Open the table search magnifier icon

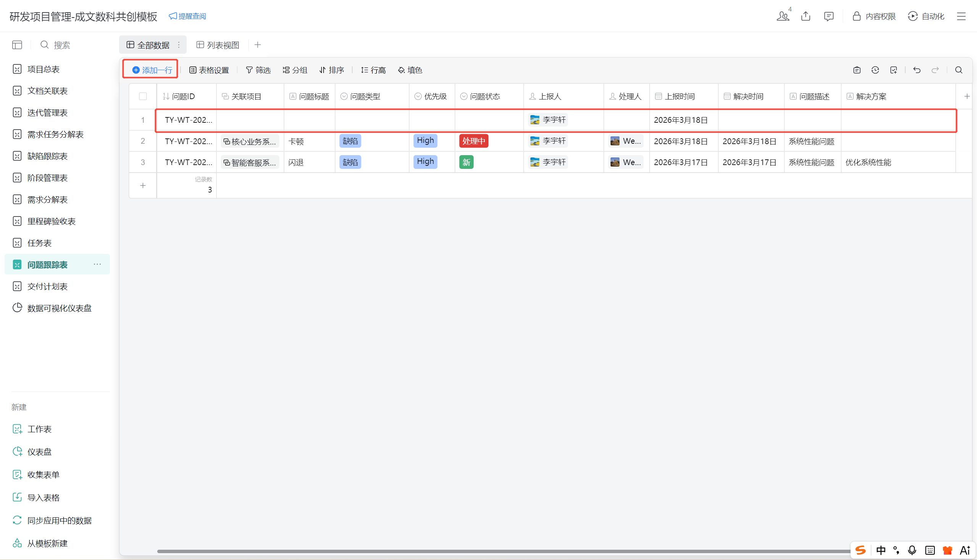pyautogui.click(x=959, y=70)
